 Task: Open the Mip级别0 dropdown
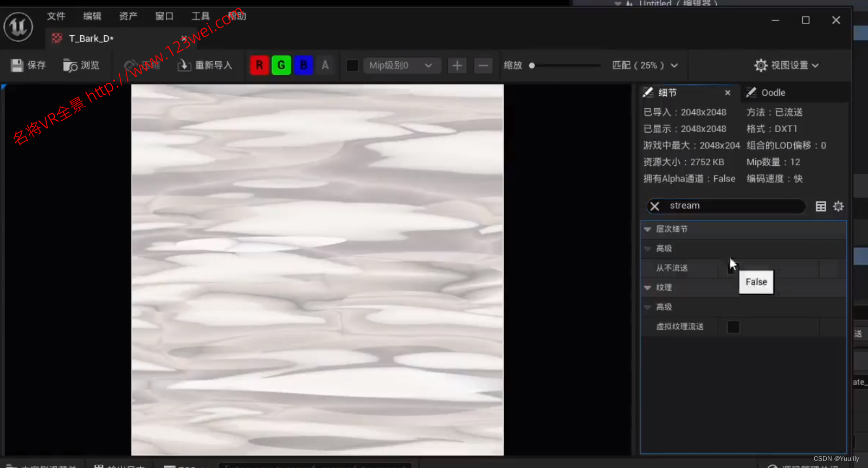400,66
